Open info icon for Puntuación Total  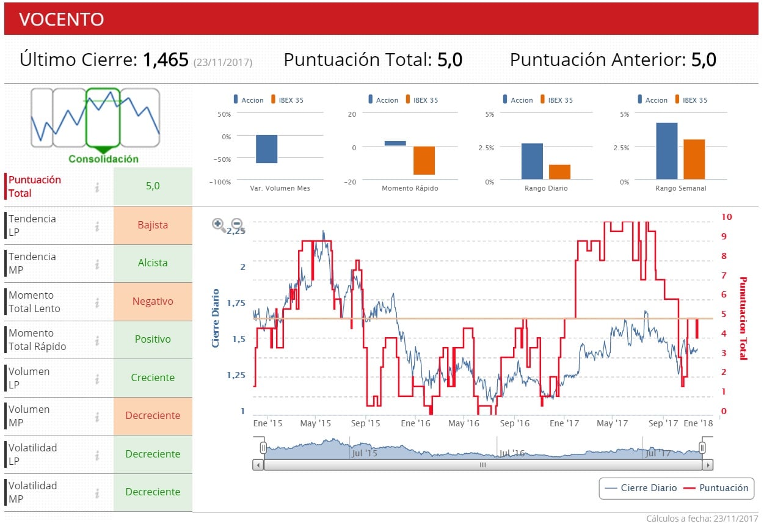(x=97, y=187)
